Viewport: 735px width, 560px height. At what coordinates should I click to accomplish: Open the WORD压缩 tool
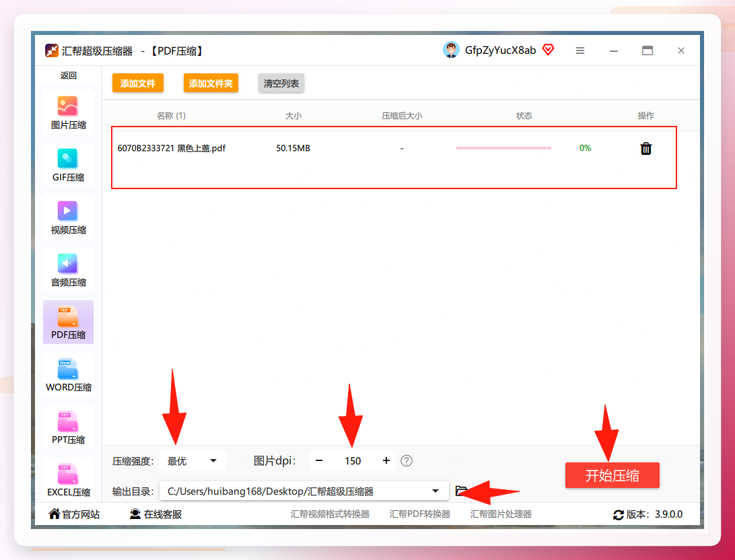click(x=69, y=375)
